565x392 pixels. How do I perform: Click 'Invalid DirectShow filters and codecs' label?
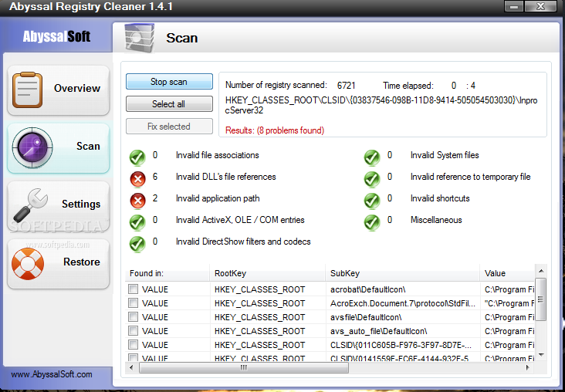[x=243, y=242]
